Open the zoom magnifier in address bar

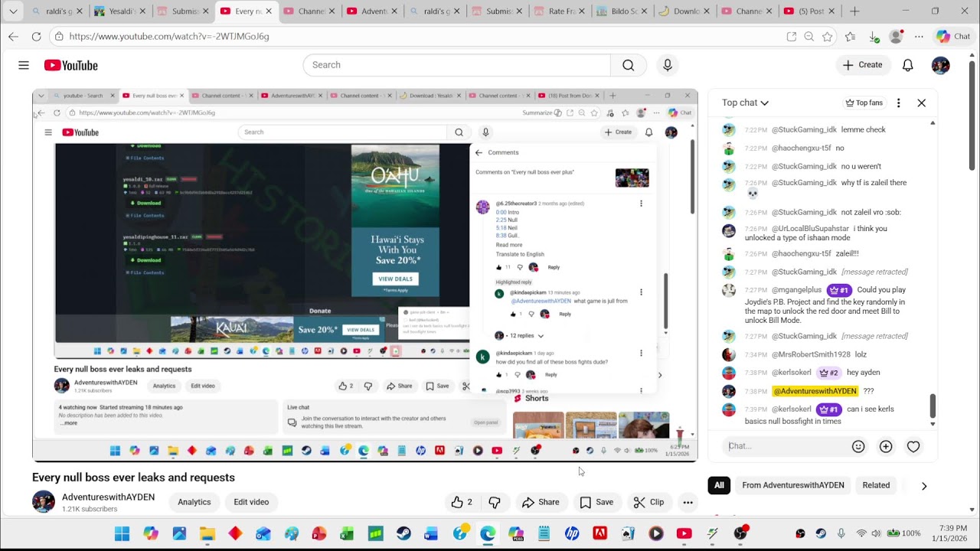click(809, 37)
